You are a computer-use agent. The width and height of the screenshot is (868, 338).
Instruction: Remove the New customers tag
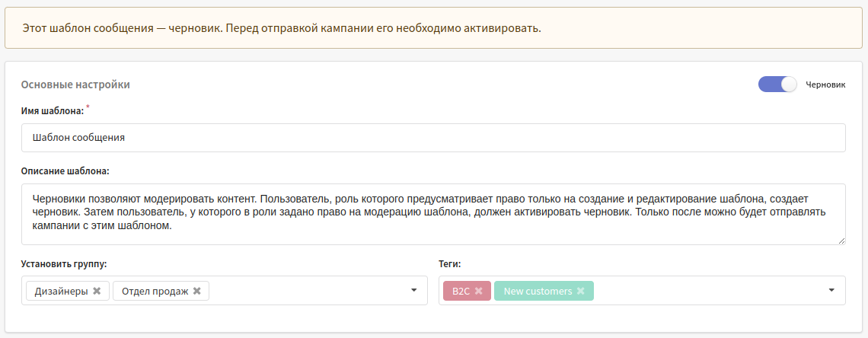point(581,291)
